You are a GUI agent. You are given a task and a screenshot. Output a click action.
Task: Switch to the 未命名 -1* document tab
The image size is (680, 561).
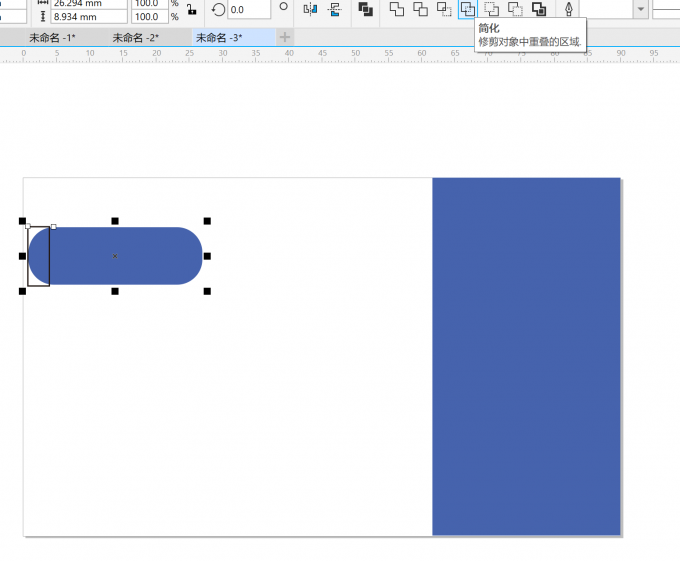pos(52,37)
